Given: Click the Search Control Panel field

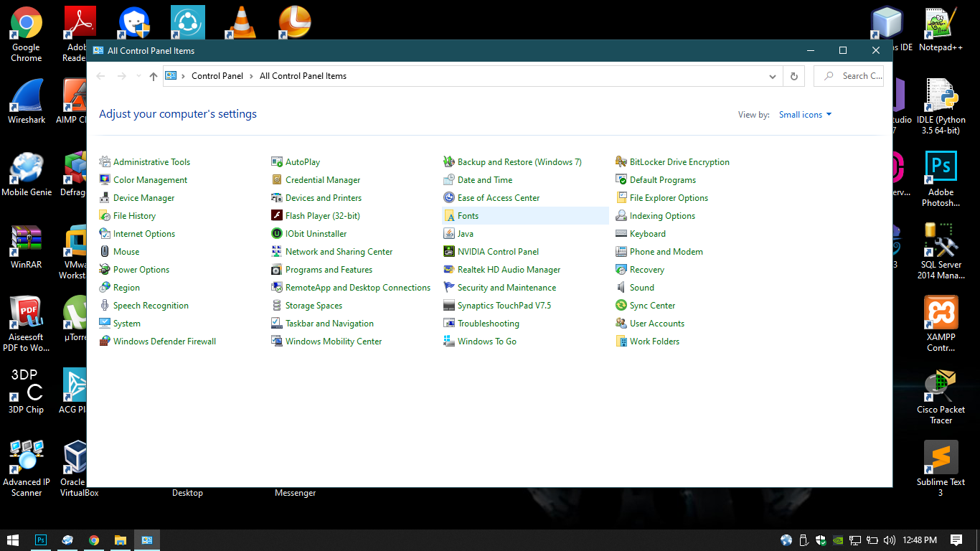Looking at the screenshot, I should pos(849,76).
